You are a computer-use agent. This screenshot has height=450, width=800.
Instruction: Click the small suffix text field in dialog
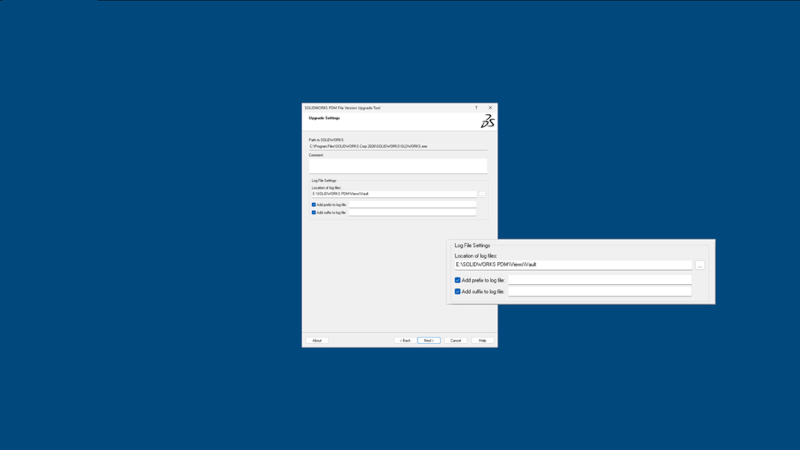pos(412,212)
